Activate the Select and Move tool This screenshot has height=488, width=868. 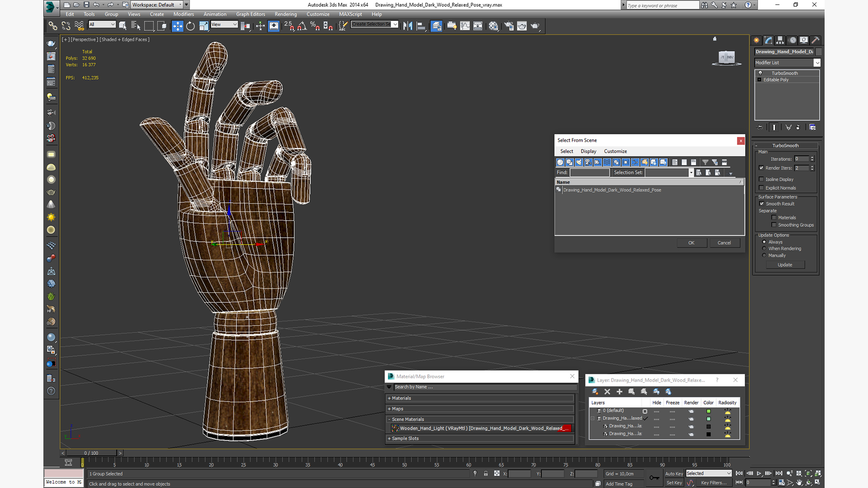tap(177, 26)
